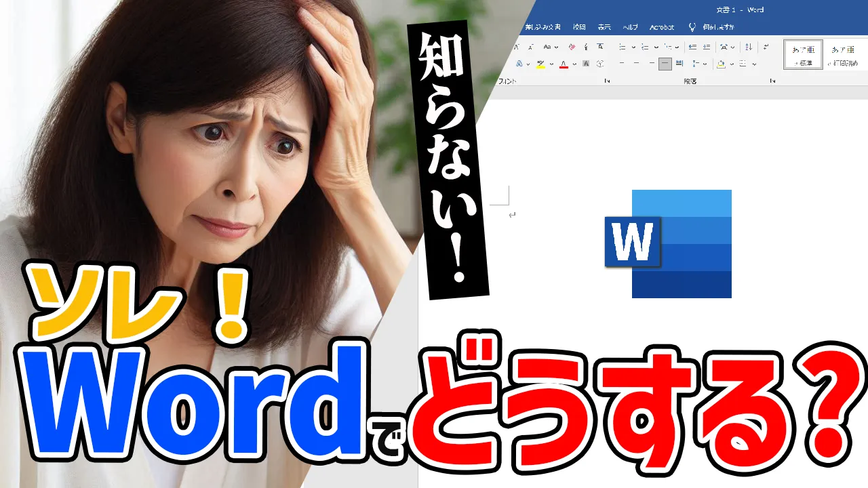Toggle justify paragraph alignment
Screen dimensions: 868x488
(x=665, y=64)
